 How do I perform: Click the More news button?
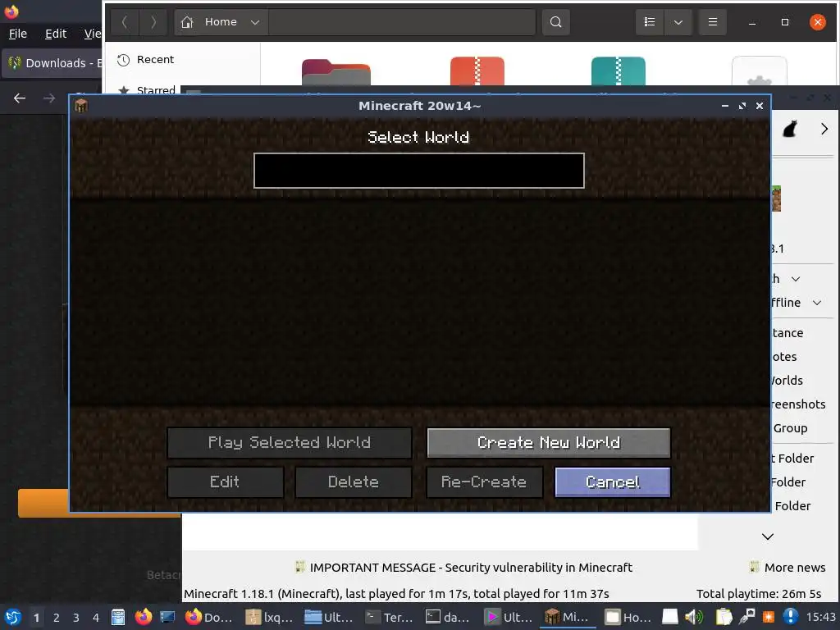(787, 568)
